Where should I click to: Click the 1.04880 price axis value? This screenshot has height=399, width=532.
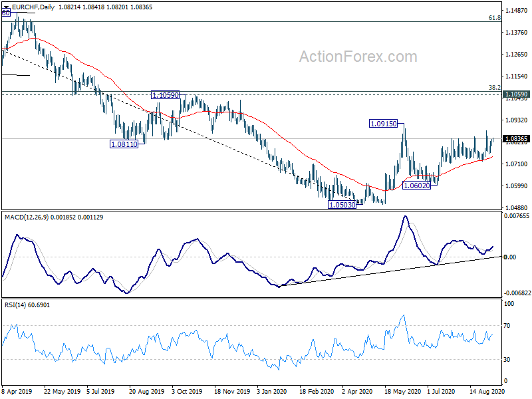tap(517, 207)
